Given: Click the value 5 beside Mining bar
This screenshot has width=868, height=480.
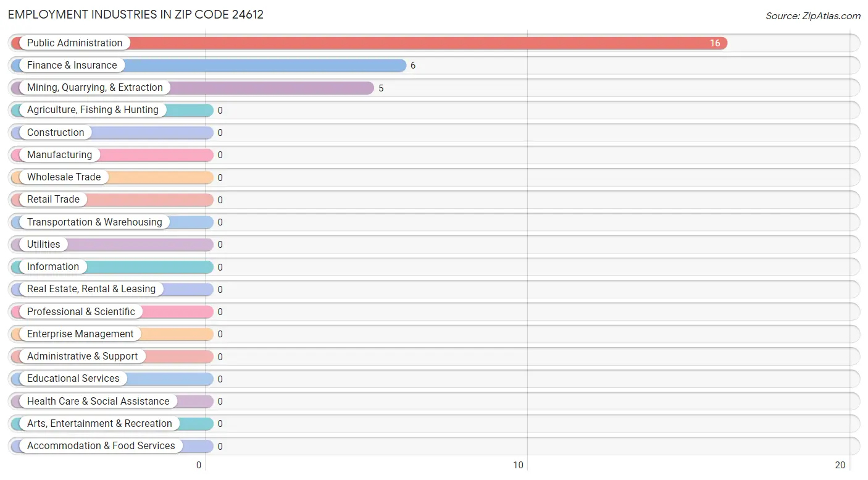Looking at the screenshot, I should point(381,88).
